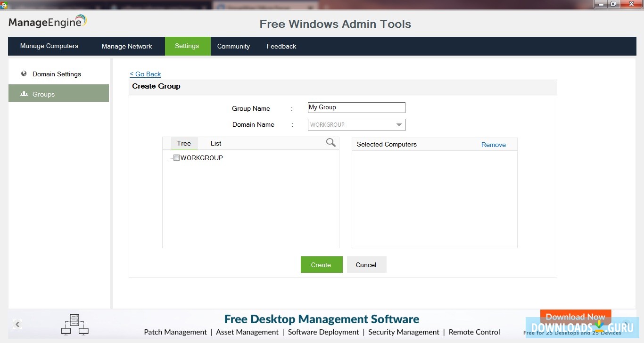Minimize the application window

pos(601,4)
